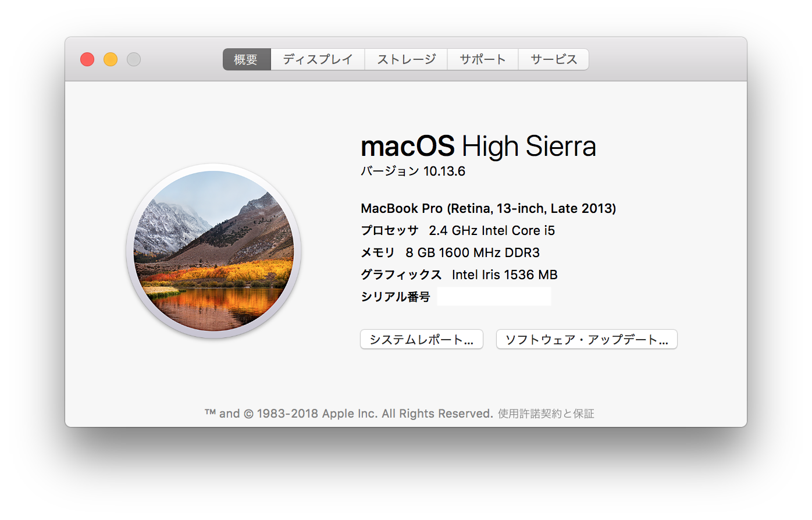Open システムレポート… button
Image resolution: width=812 pixels, height=520 pixels.
(422, 340)
